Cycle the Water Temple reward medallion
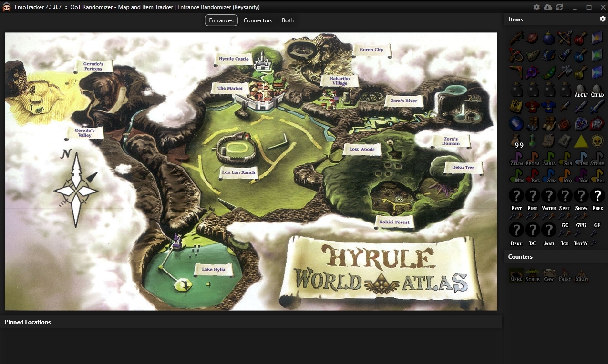 point(549,195)
